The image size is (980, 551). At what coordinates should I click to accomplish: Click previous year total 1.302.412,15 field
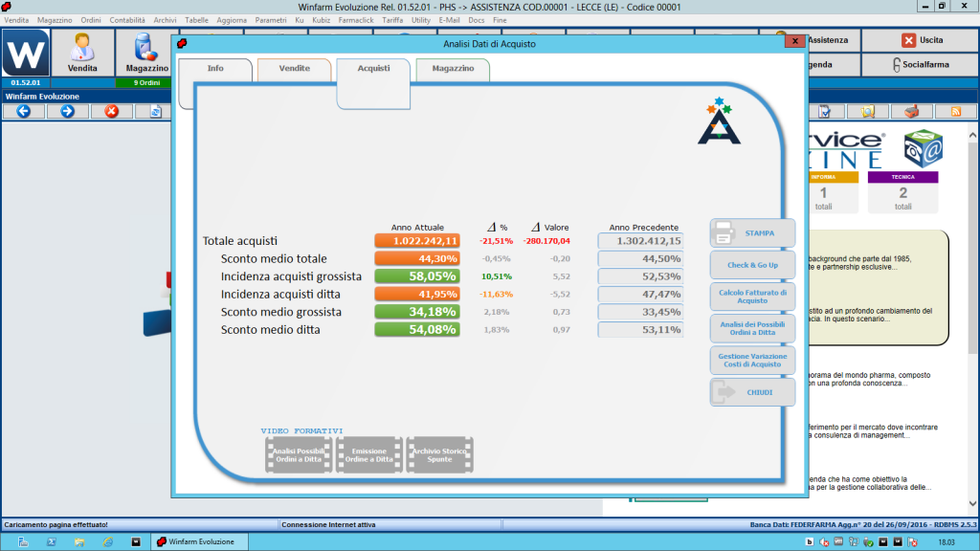(640, 241)
